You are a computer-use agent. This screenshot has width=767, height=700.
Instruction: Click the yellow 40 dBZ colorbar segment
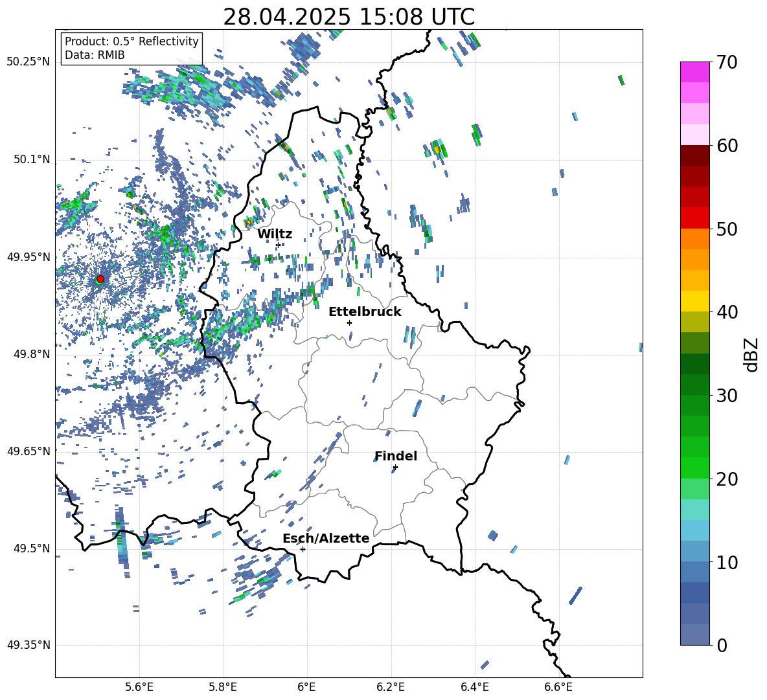[694, 301]
